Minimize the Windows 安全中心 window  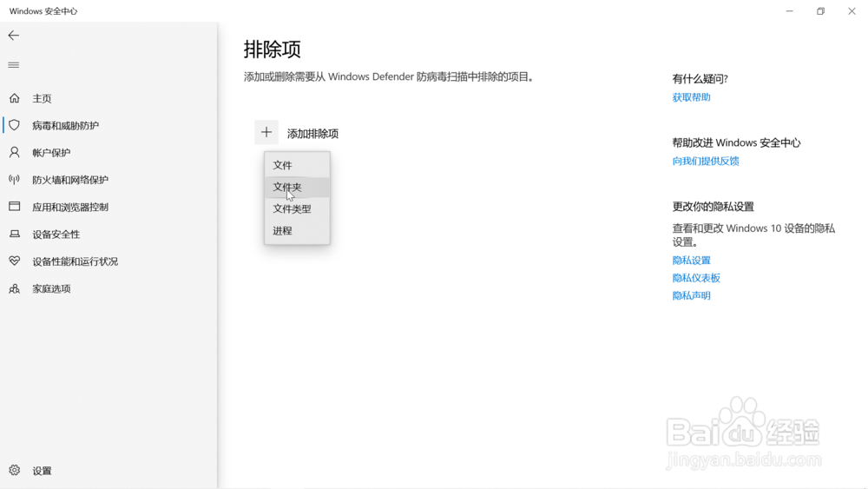789,11
